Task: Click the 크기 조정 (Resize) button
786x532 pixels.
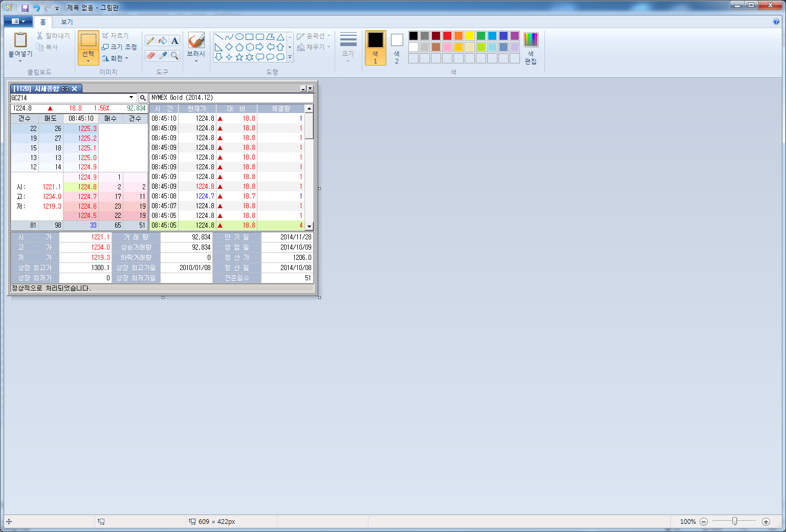Action: [x=120, y=47]
